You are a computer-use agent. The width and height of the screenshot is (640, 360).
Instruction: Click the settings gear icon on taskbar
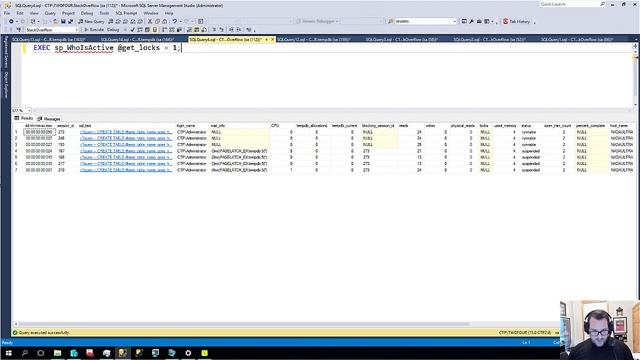(188, 353)
